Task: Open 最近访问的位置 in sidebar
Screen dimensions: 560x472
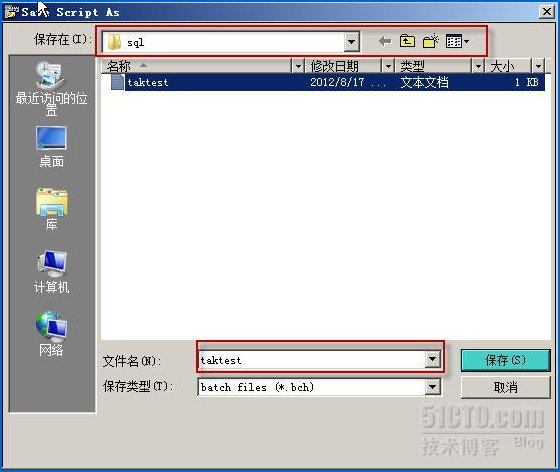Action: (51, 88)
